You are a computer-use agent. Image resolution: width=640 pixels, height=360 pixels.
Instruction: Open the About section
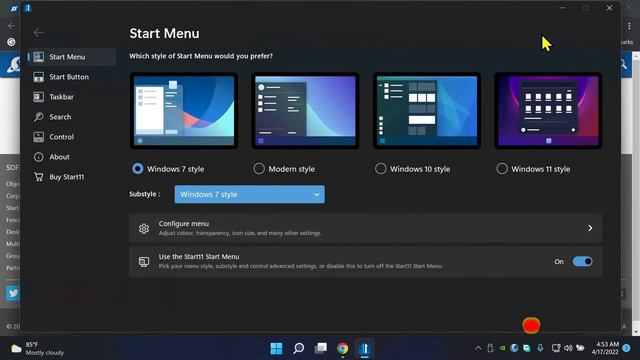click(72, 157)
